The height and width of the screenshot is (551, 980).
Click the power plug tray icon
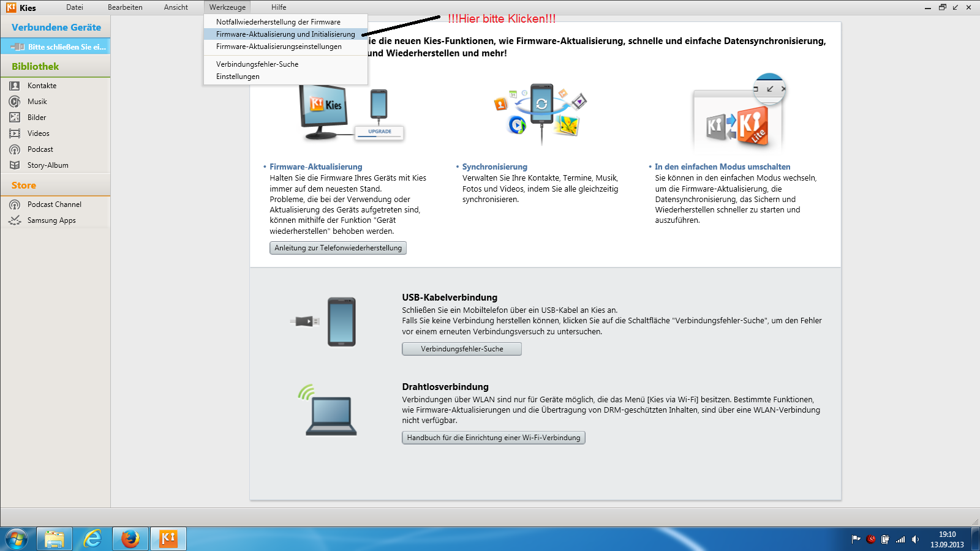(886, 539)
